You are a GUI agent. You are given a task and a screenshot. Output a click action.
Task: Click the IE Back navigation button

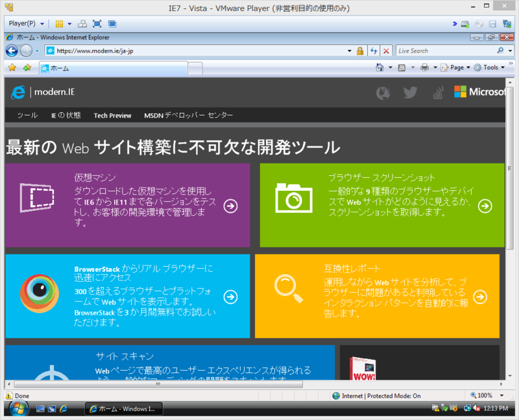point(12,51)
